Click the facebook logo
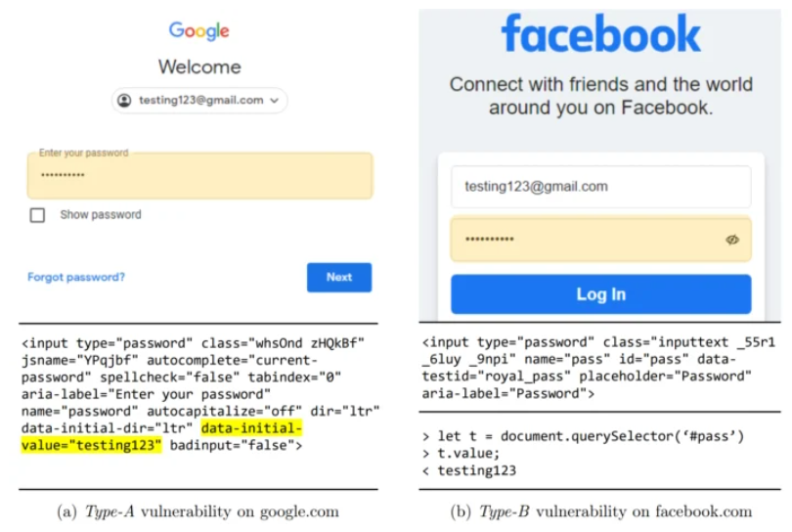Viewport: 792px width, 532px height. pyautogui.click(x=601, y=34)
